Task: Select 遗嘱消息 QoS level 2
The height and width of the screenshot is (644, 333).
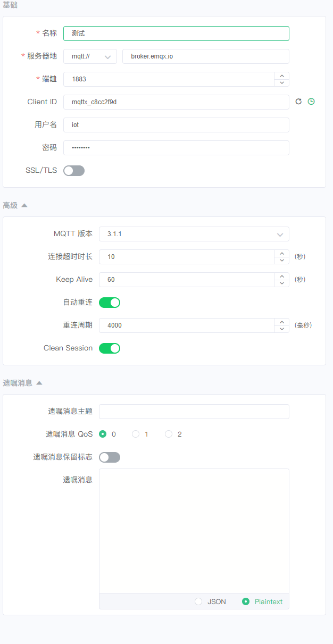Action: click(x=169, y=434)
